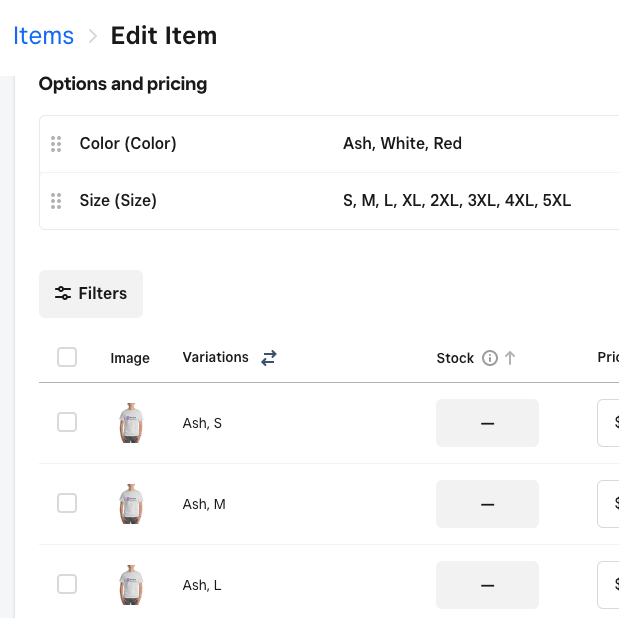This screenshot has width=619, height=618.
Task: Select the Ash, M variation checkbox
Action: click(67, 503)
